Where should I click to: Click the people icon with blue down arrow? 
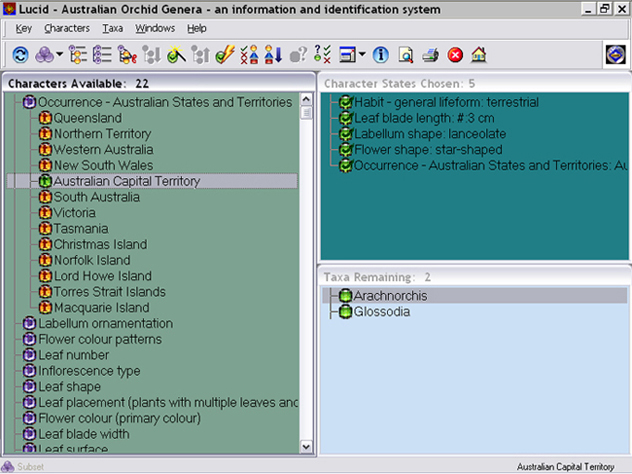[x=273, y=55]
